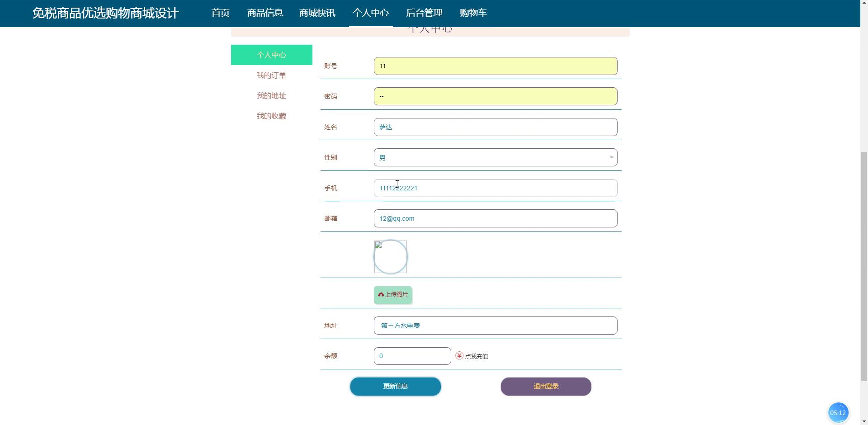The image size is (868, 425).
Task: Open the 性别 gender dropdown
Action: (495, 157)
